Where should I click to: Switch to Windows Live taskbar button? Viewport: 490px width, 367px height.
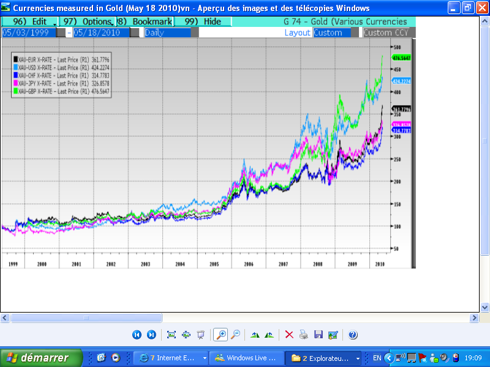[x=247, y=358]
